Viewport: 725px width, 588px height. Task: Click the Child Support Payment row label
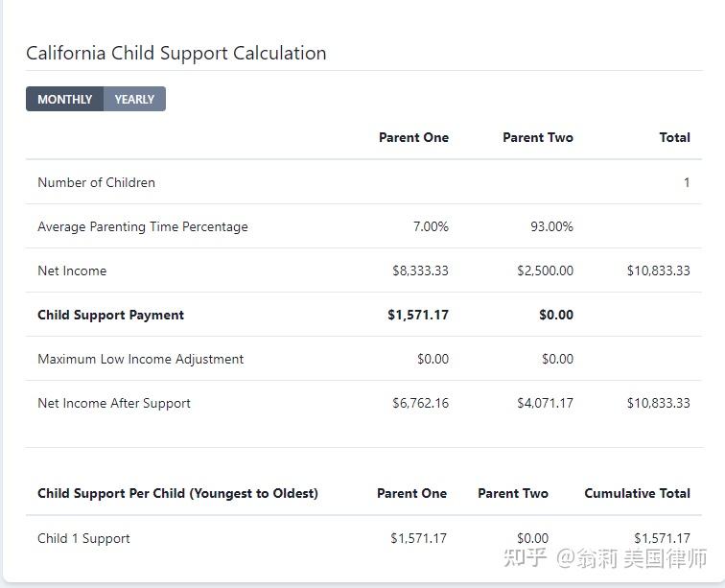(110, 315)
